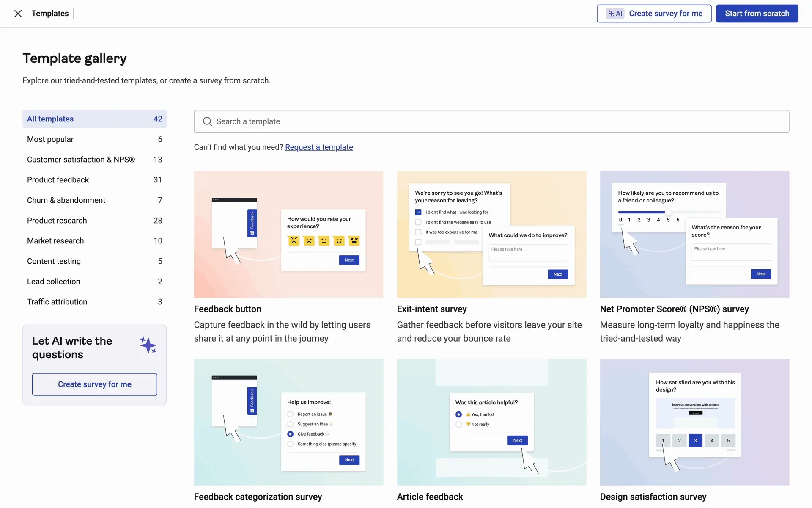The image size is (812, 508).
Task: Open the Request a template link
Action: point(319,147)
